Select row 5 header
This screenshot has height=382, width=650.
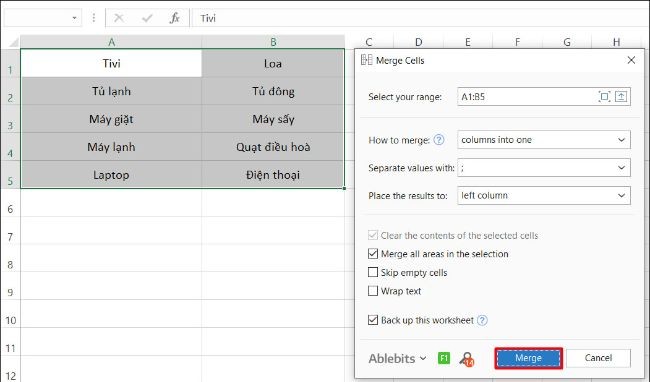coord(10,174)
